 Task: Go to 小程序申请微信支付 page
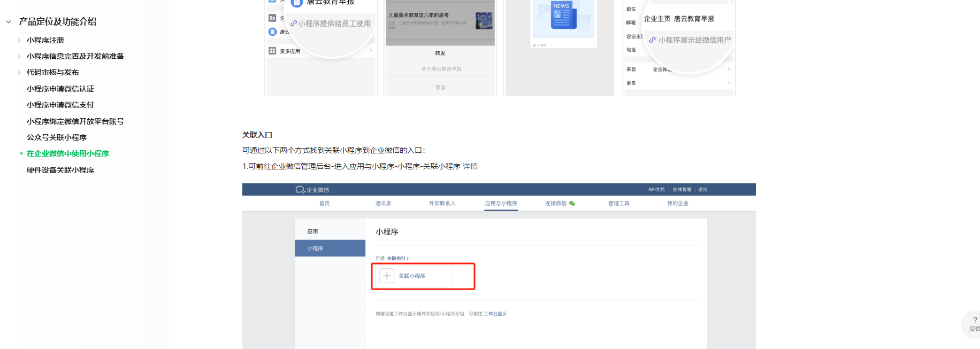pyautogui.click(x=60, y=105)
